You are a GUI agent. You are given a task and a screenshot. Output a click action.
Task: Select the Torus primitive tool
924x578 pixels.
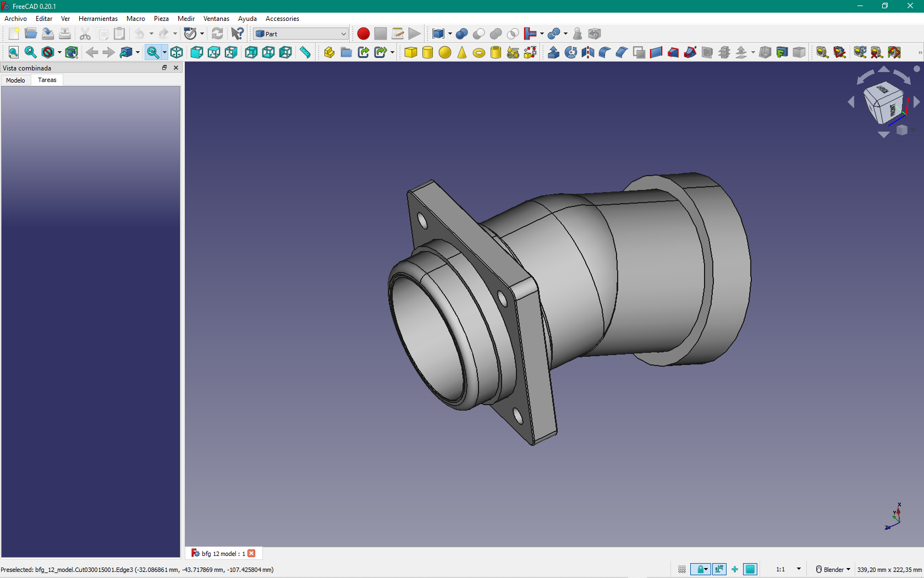479,53
